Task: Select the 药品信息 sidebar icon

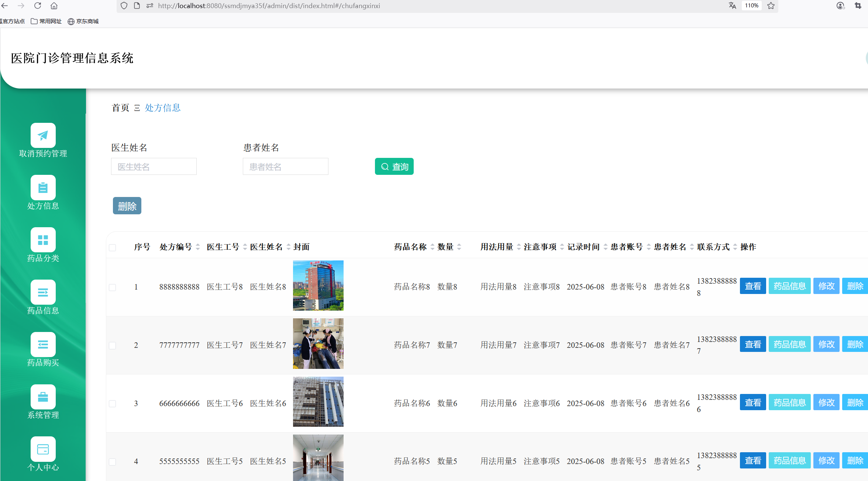Action: (x=43, y=293)
